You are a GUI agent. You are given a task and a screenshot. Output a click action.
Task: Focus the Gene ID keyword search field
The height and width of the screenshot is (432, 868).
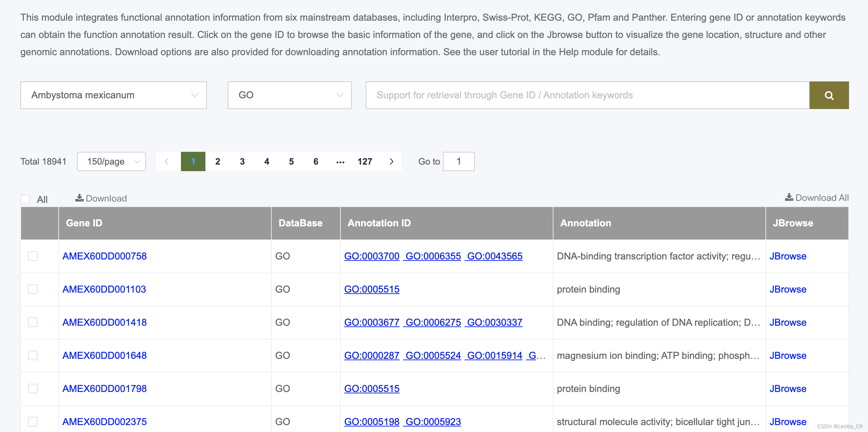[x=587, y=95]
